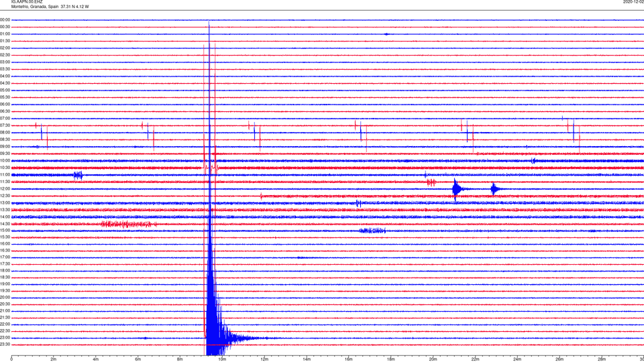Click the 19:00 time row label
Screen dimensions: 644x362
pyautogui.click(x=5, y=284)
